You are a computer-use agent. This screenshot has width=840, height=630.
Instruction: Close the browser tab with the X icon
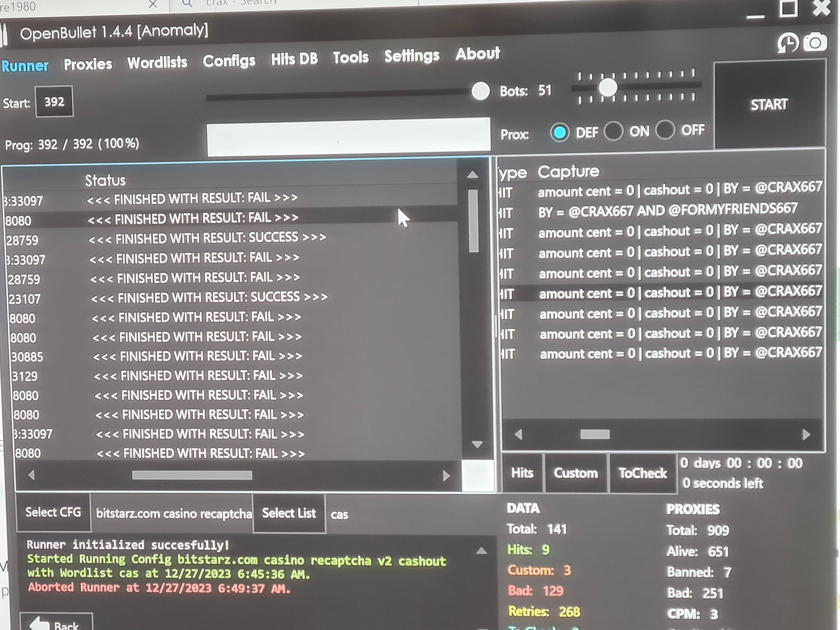point(153,4)
